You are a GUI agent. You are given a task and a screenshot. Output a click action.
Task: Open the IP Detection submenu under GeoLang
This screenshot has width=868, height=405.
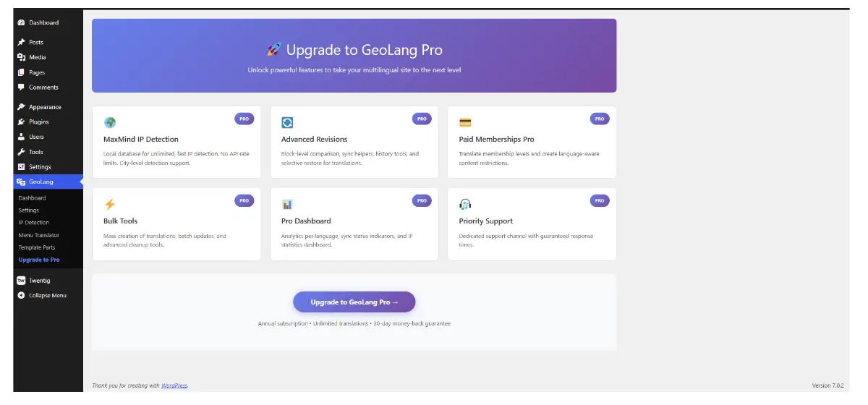(34, 223)
